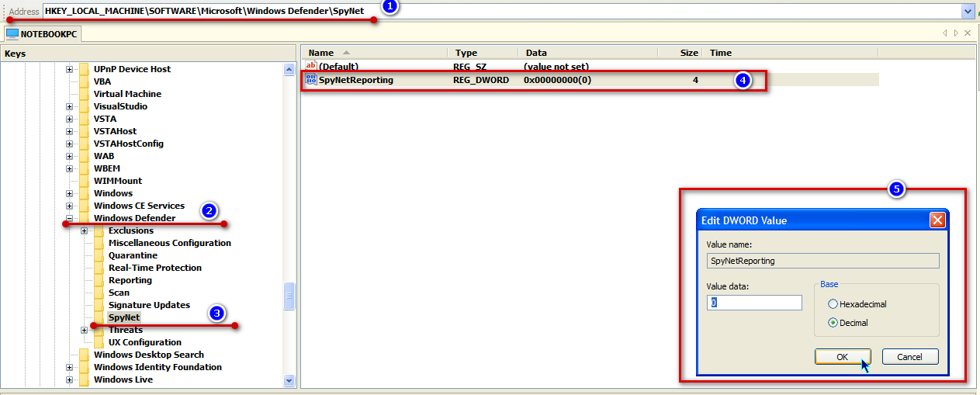Expand the Windows CE Services key
Screen dimensions: 980x395
[69, 206]
